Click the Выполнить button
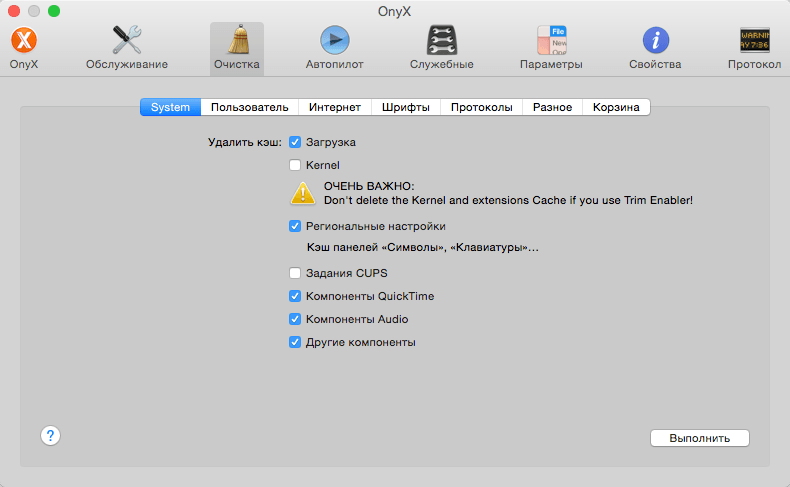Viewport: 790px width, 487px height. click(x=699, y=438)
